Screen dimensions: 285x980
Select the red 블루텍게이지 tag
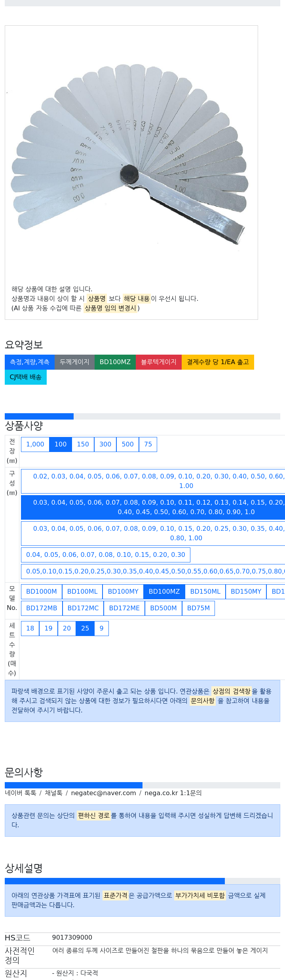159,362
